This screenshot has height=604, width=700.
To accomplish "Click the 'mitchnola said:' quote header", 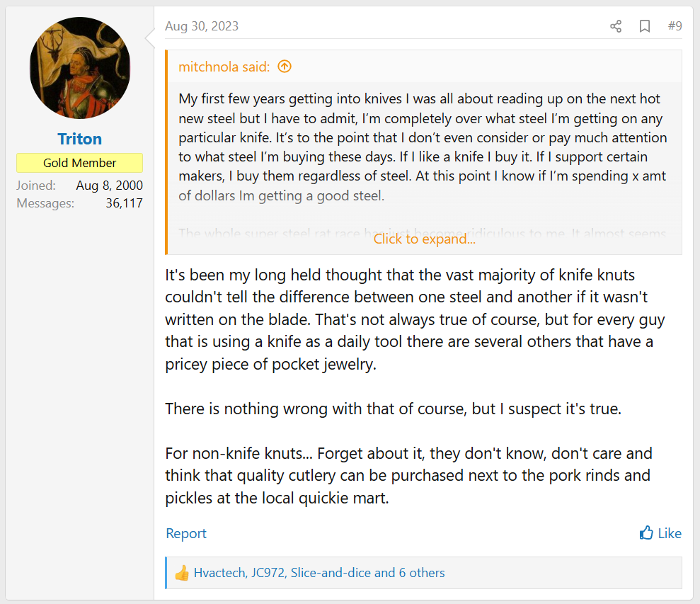I will click(224, 67).
